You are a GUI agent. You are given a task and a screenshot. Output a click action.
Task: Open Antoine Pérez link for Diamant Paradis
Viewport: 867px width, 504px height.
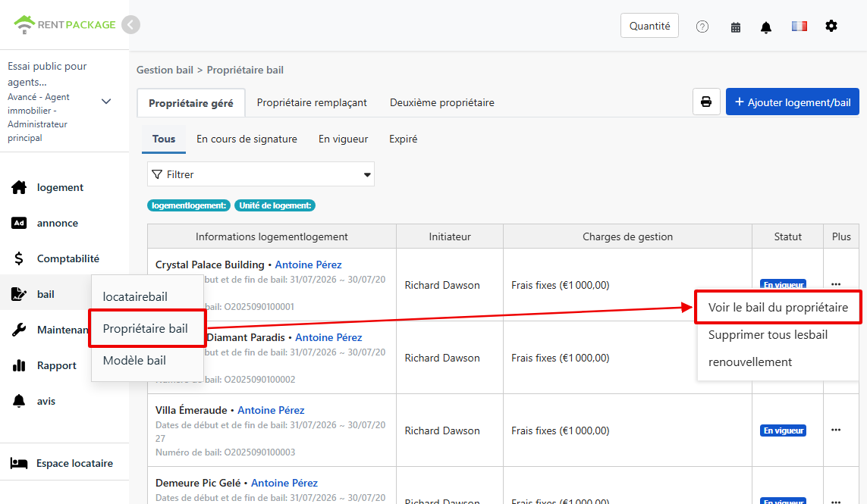328,337
